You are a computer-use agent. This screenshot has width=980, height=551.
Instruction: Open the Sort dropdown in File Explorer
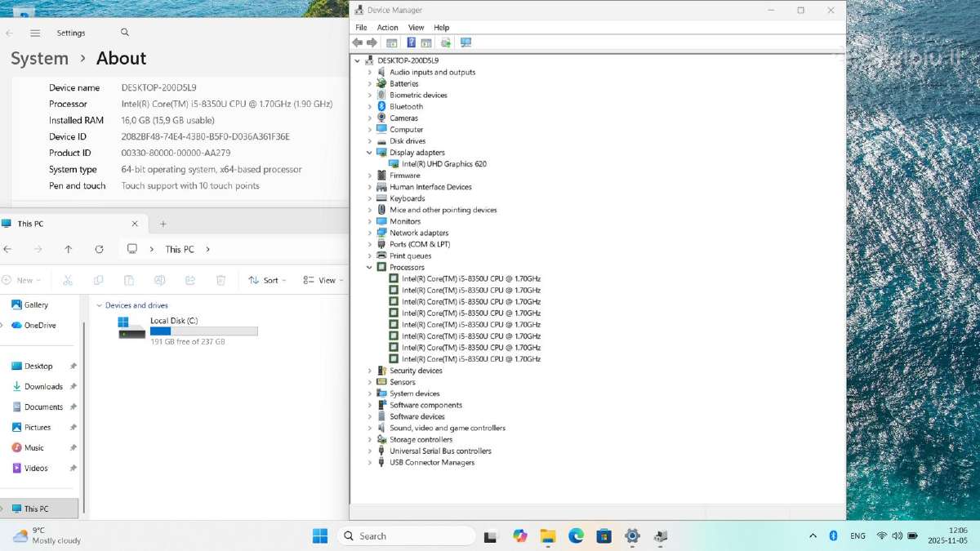(x=267, y=280)
